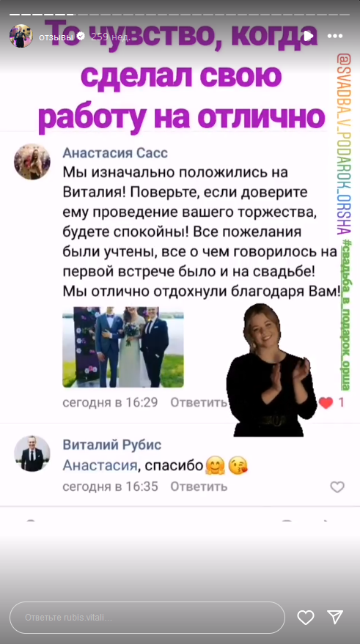Open the story author's profile avatar
Image resolution: width=360 pixels, height=644 pixels.
21,36
